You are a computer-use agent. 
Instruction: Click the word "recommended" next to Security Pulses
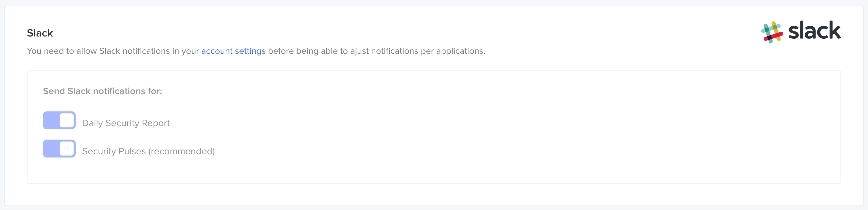click(x=181, y=151)
